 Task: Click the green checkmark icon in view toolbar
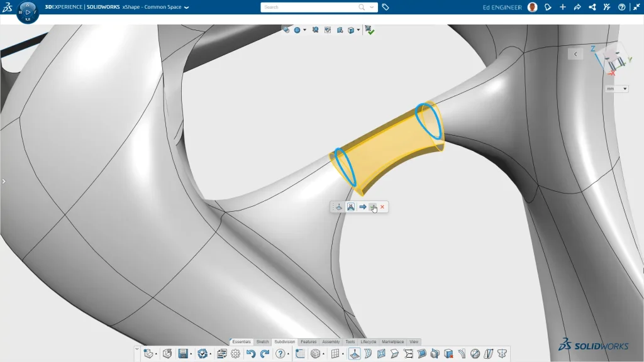point(370,30)
